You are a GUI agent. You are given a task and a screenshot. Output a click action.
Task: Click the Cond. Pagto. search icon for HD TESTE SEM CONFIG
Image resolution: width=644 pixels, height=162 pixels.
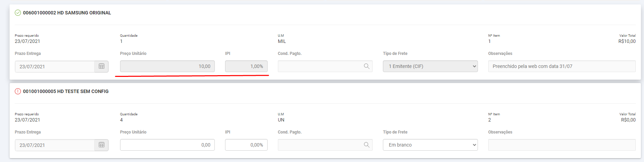(x=366, y=145)
